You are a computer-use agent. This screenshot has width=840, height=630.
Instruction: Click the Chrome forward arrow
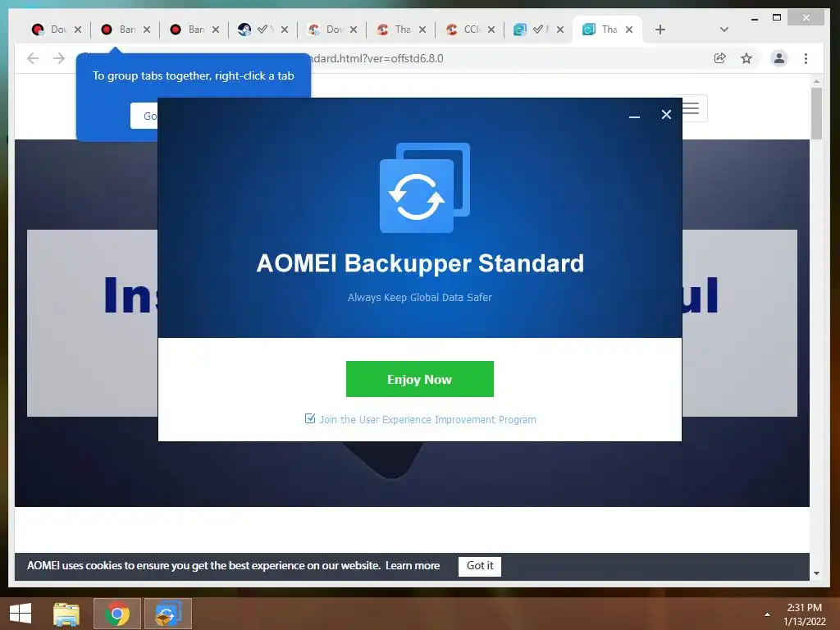click(59, 58)
